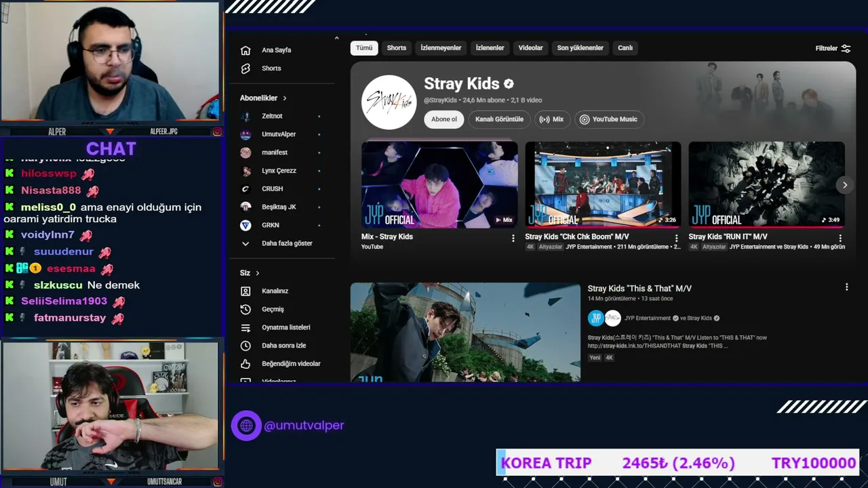Select the İzlenmeyenler filter tab

[441, 48]
